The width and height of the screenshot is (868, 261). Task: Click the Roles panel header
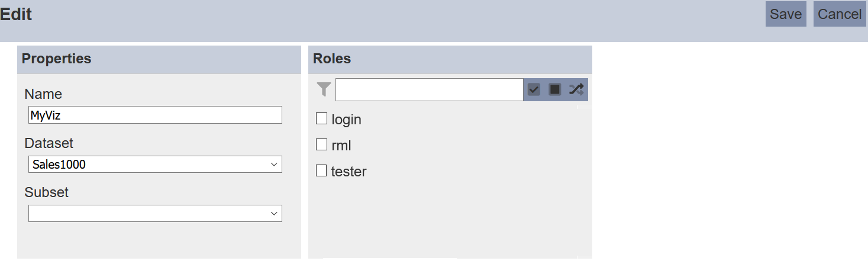[450, 59]
